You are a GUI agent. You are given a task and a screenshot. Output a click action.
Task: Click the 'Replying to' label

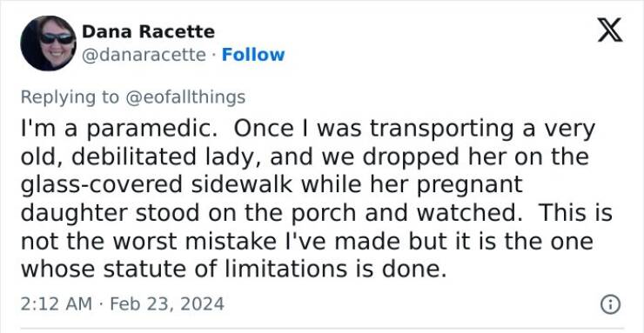70,98
